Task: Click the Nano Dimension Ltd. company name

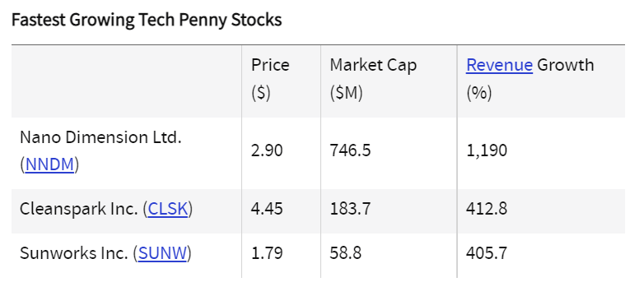Action: pos(100,138)
